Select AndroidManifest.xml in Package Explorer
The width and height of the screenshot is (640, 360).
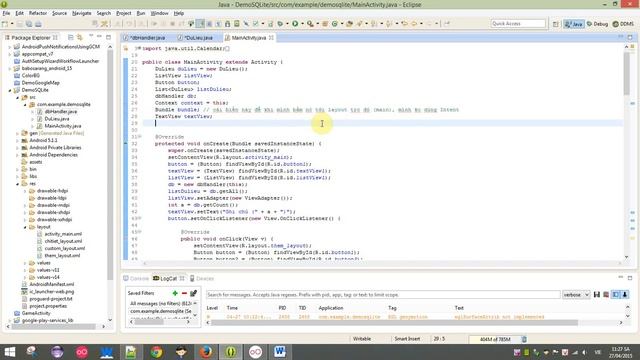click(x=51, y=284)
